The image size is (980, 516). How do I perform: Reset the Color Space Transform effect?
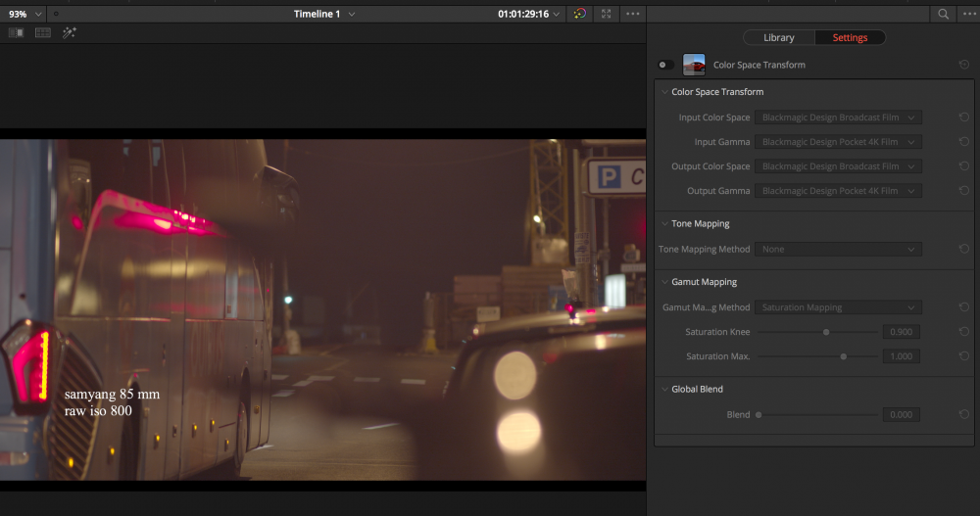964,65
